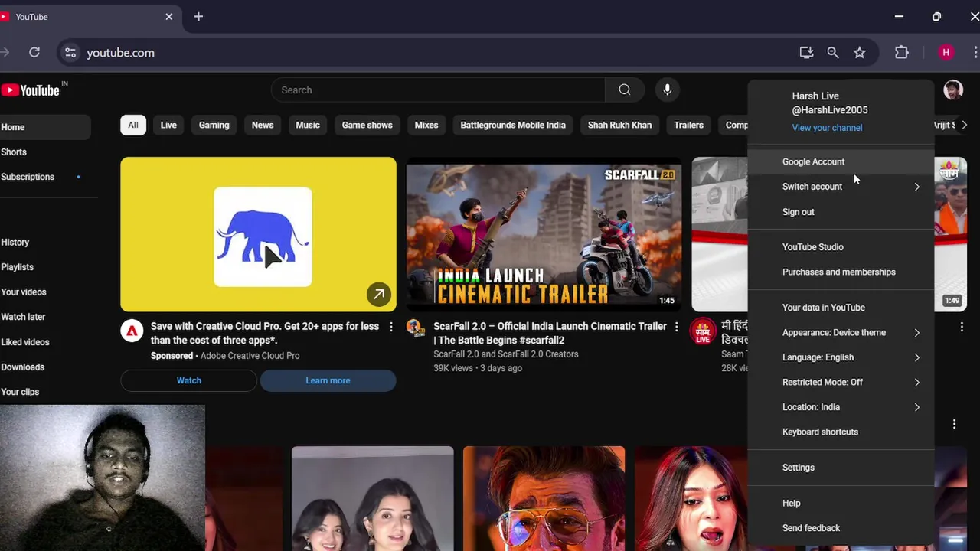Click the search magnifier button
The image size is (980, 551).
click(x=625, y=90)
